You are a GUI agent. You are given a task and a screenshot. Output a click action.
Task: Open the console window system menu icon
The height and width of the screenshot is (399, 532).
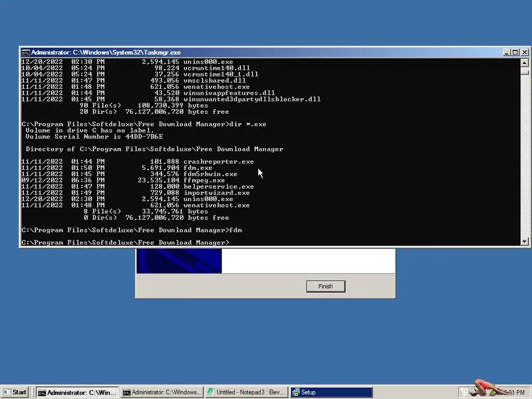tap(25, 52)
